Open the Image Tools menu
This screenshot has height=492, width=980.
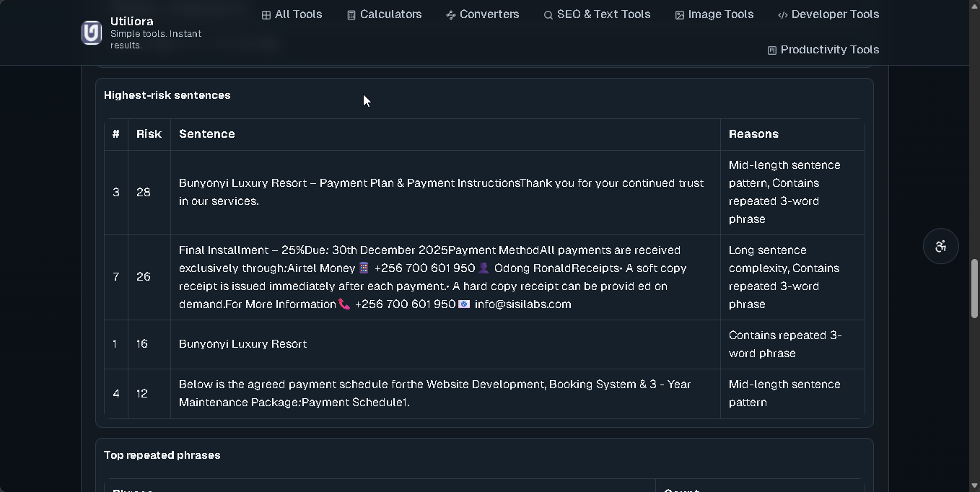click(714, 14)
